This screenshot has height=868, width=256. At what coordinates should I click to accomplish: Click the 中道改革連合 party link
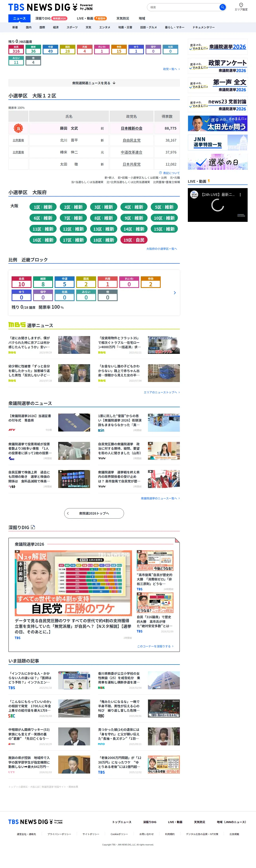pos(132,152)
